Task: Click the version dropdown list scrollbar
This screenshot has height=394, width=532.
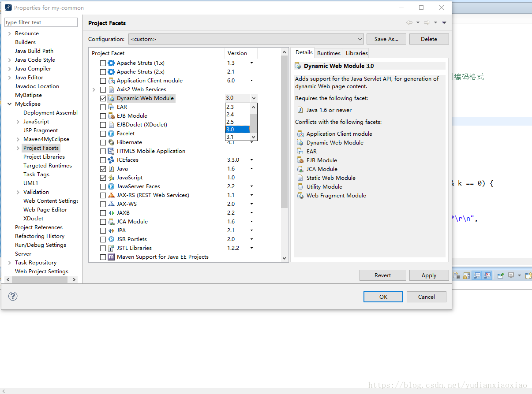Action: point(254,122)
